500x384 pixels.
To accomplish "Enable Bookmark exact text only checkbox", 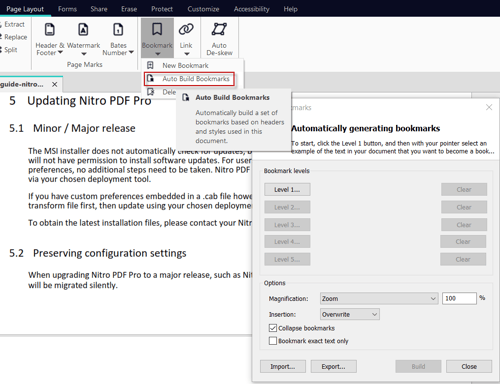I will (273, 341).
